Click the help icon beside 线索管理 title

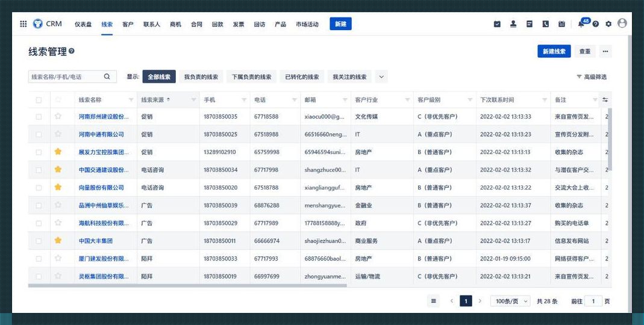(72, 51)
